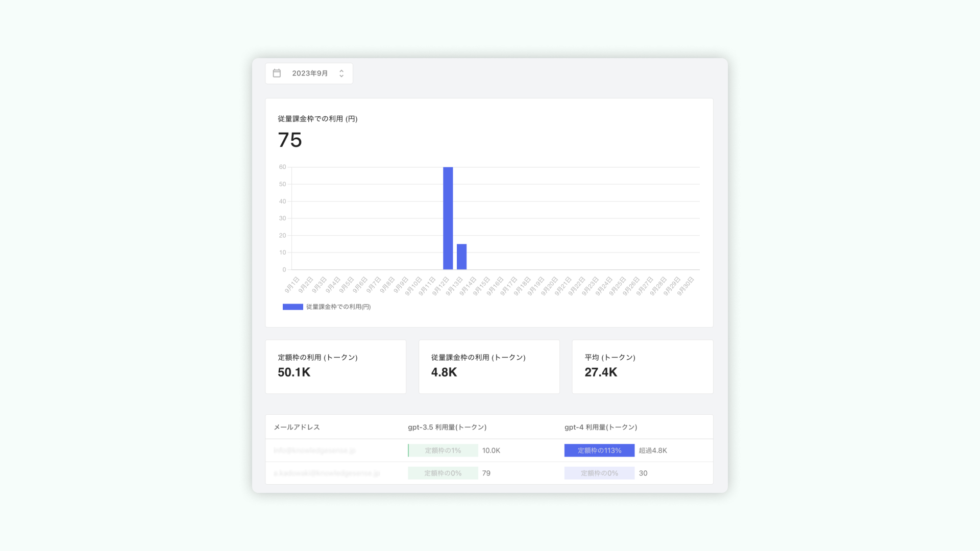Click the tall bar for 9月12日
The width and height of the screenshot is (980, 551).
(448, 218)
